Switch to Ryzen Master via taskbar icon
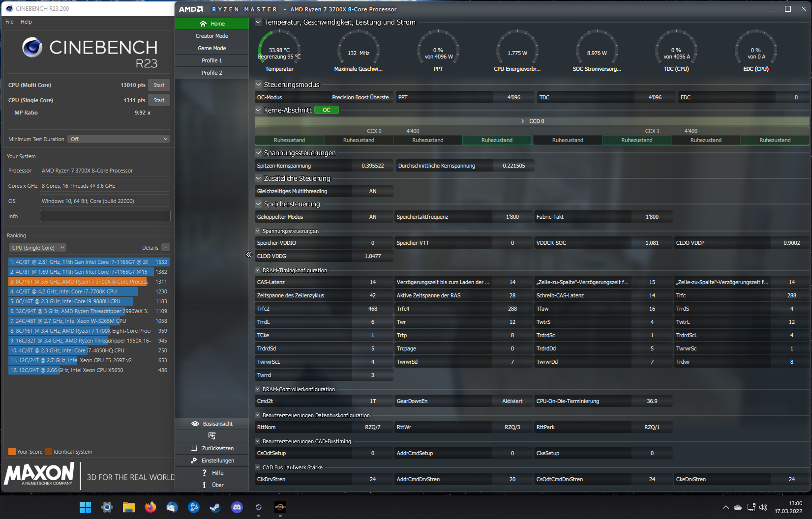The image size is (812, 519). click(280, 507)
